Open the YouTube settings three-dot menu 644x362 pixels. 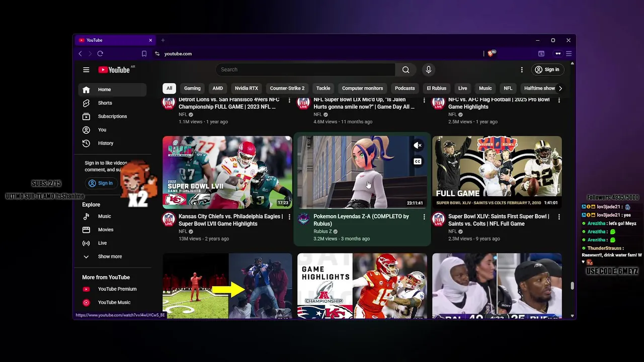[522, 70]
